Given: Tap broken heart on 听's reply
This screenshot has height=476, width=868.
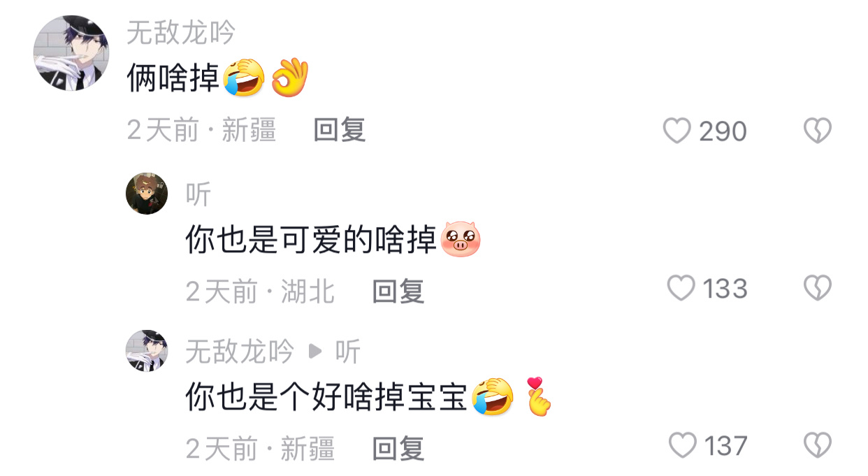Looking at the screenshot, I should pyautogui.click(x=817, y=288).
